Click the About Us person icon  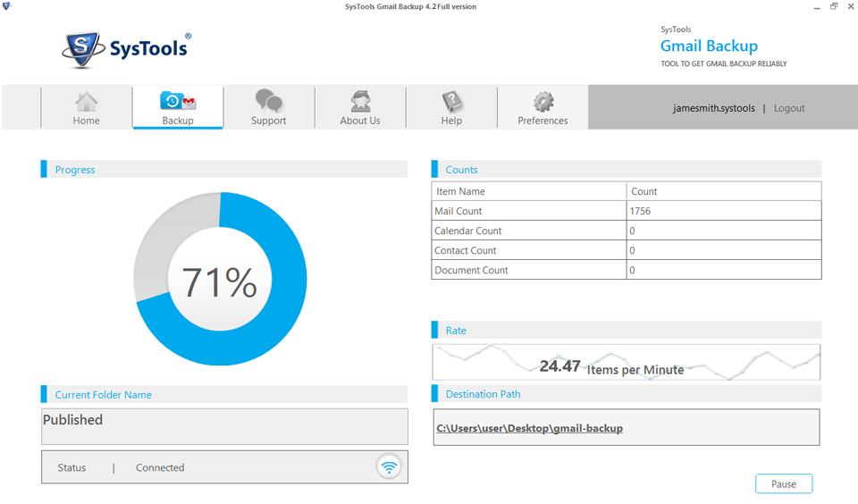tap(360, 101)
